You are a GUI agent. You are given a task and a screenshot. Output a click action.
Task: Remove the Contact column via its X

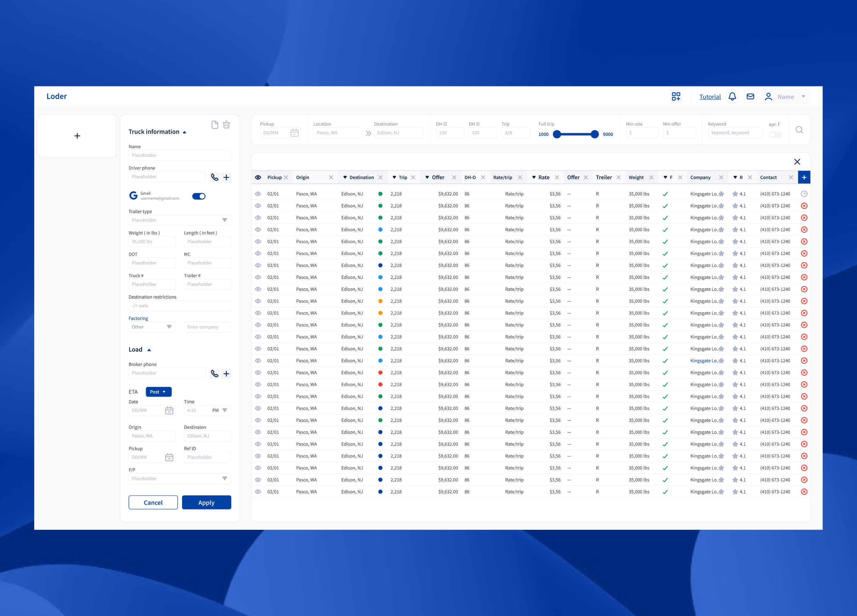click(791, 177)
